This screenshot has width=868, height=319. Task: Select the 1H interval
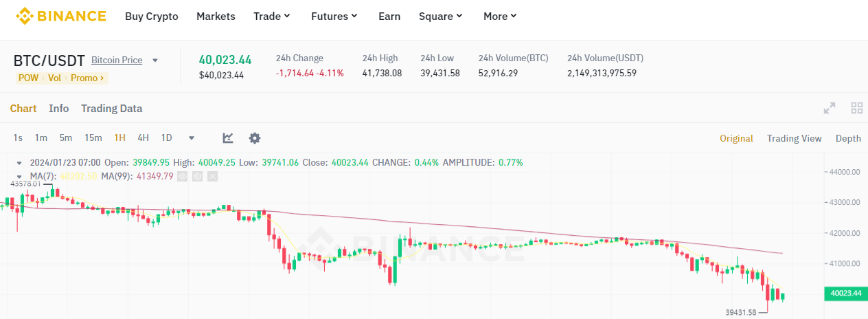click(x=119, y=138)
